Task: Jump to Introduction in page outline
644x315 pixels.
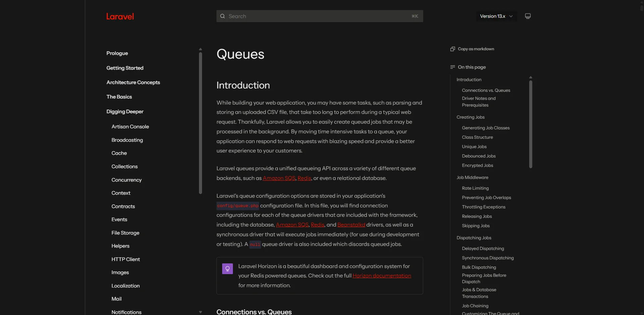Action: tap(469, 80)
